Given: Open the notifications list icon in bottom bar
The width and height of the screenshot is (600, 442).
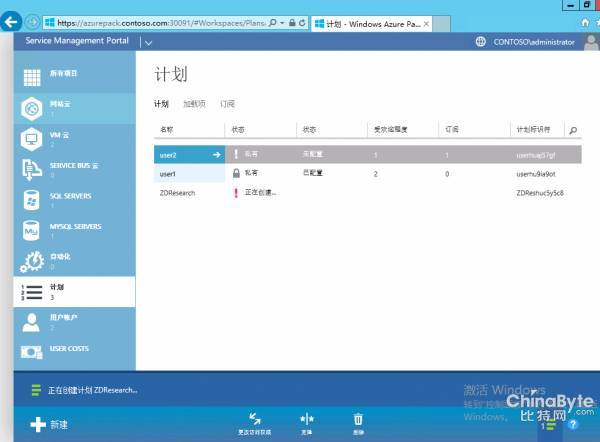Looking at the screenshot, I should point(549,426).
